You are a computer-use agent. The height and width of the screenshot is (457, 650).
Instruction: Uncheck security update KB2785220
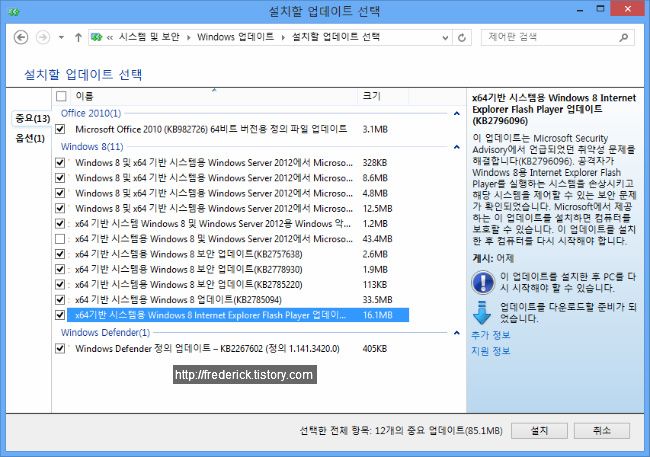(60, 284)
